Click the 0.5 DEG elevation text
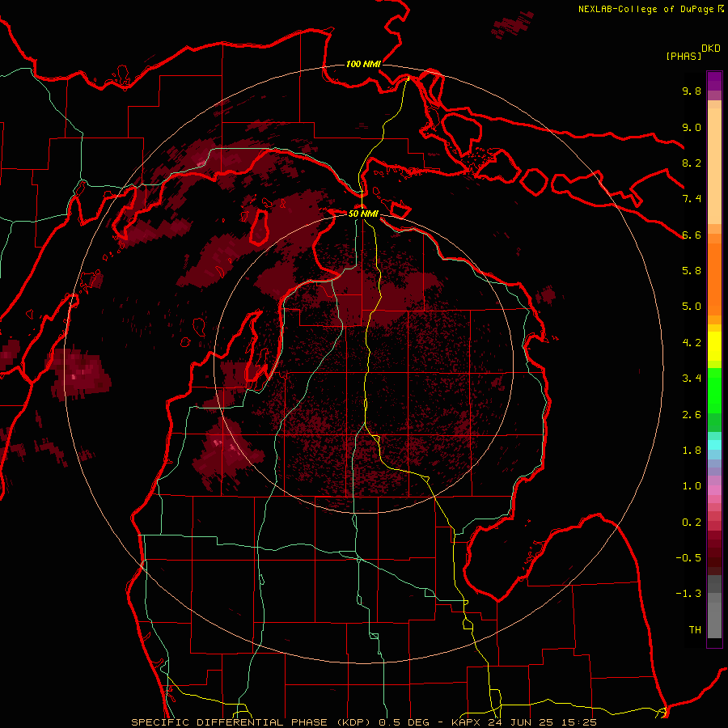Viewport: 728px width, 728px height. [x=402, y=722]
